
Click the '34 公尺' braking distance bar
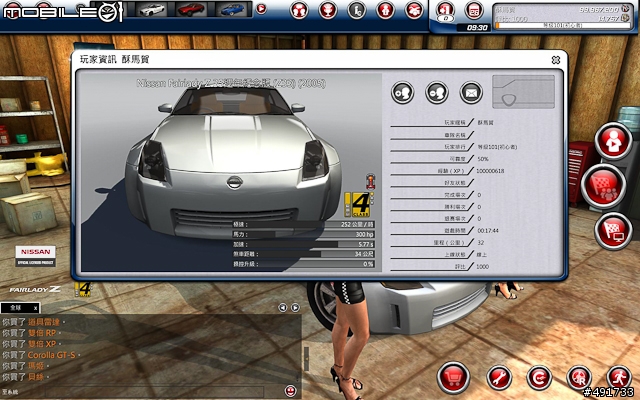click(x=303, y=254)
